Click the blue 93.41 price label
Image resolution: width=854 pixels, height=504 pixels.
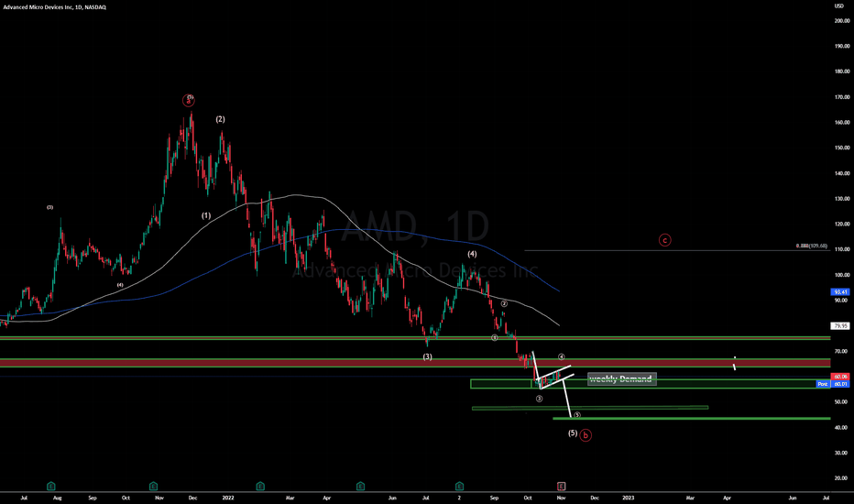point(841,292)
